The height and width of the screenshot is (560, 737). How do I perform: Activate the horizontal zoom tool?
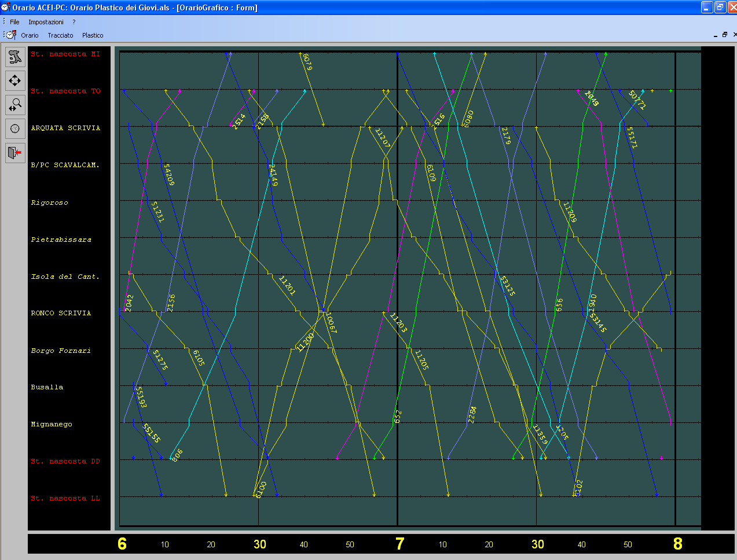coord(14,104)
